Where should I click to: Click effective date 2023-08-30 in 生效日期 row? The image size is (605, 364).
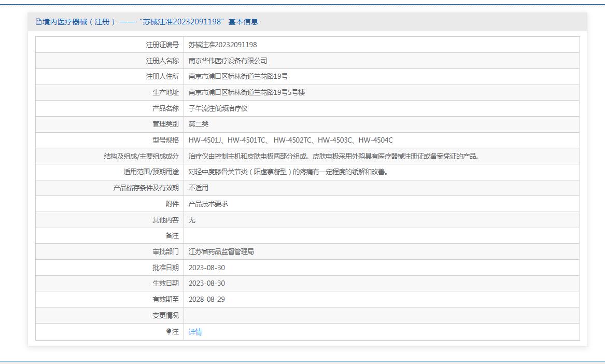coord(206,283)
